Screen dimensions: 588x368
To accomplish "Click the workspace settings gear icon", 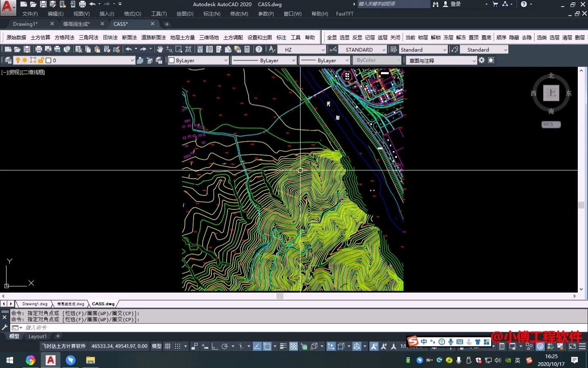I will click(482, 61).
